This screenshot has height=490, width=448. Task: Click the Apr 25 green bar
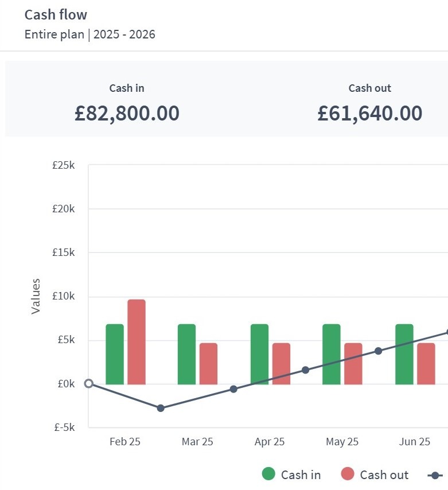[259, 354]
